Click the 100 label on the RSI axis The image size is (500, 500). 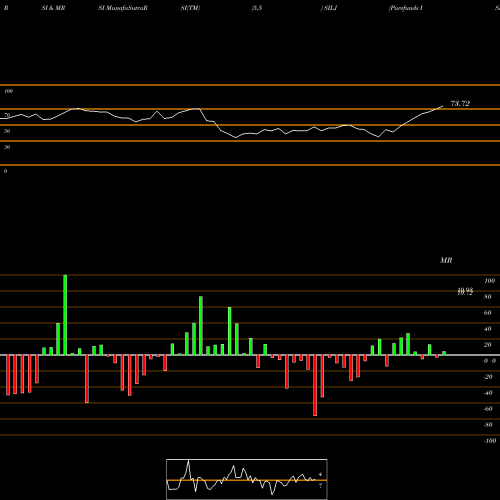(8, 91)
